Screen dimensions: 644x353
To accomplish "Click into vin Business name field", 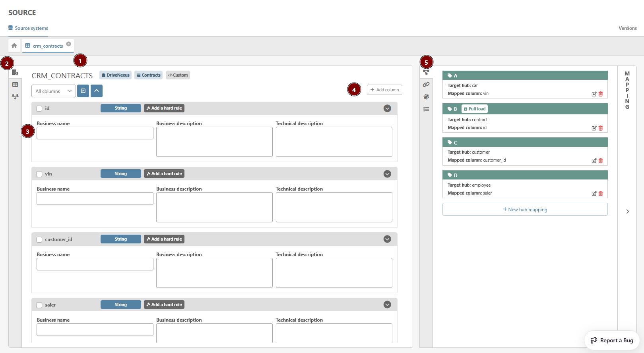I will pos(95,199).
